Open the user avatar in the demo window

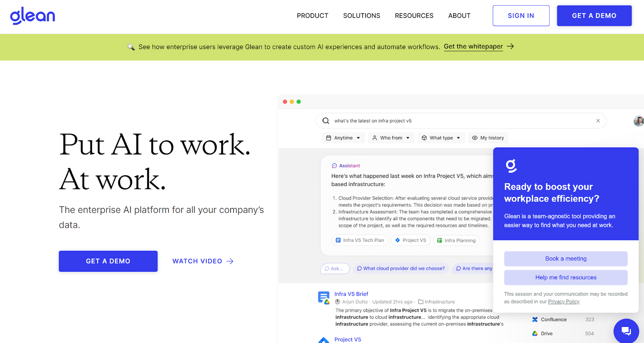point(639,121)
